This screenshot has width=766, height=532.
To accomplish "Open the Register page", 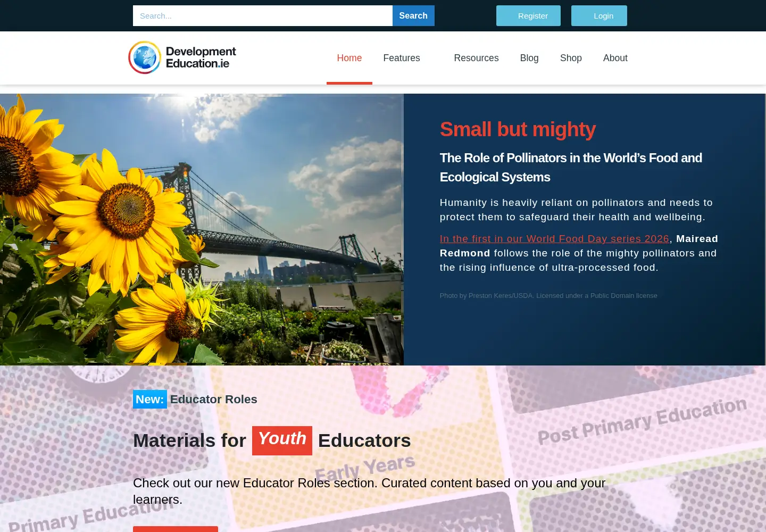I will point(528,16).
